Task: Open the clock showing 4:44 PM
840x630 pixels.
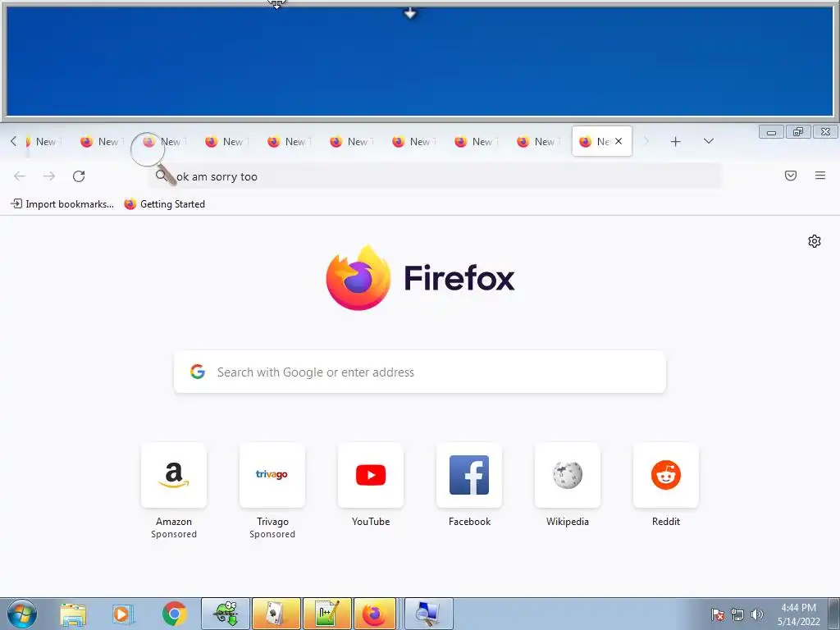Action: [799, 614]
